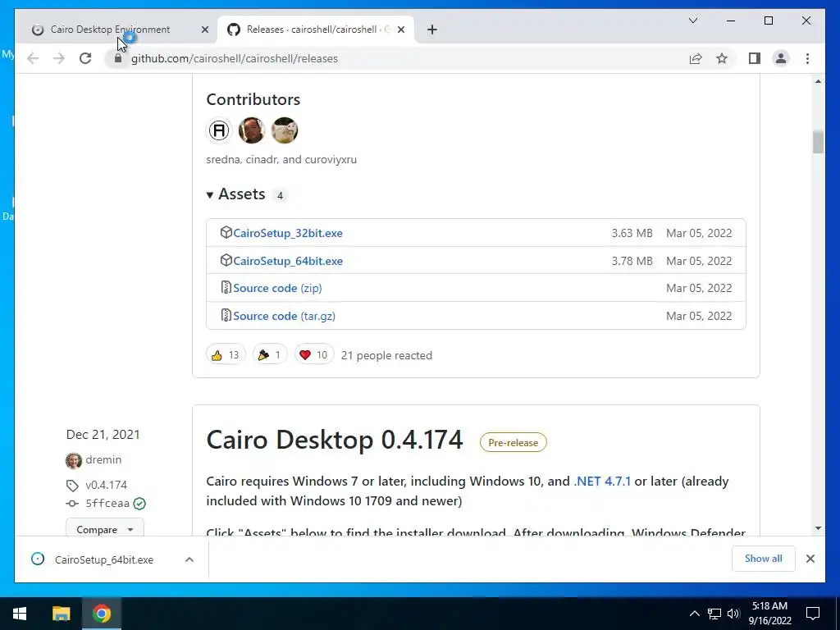Open the Chrome profile avatar

pyautogui.click(x=781, y=58)
